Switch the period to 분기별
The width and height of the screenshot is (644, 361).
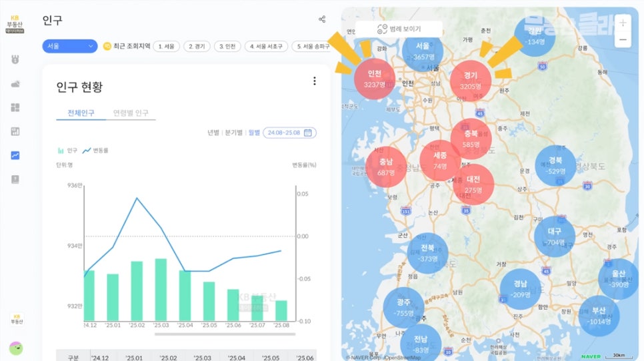[233, 133]
